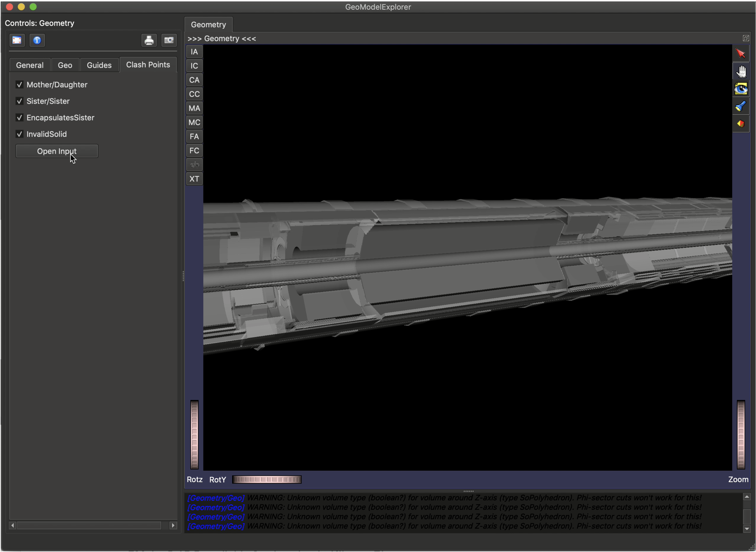This screenshot has width=756, height=552.
Task: Toggle the InvalidSolid checkbox
Action: coord(19,134)
